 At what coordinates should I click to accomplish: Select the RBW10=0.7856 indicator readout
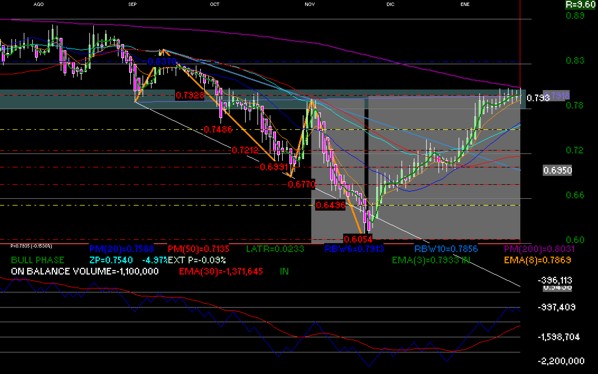click(446, 249)
